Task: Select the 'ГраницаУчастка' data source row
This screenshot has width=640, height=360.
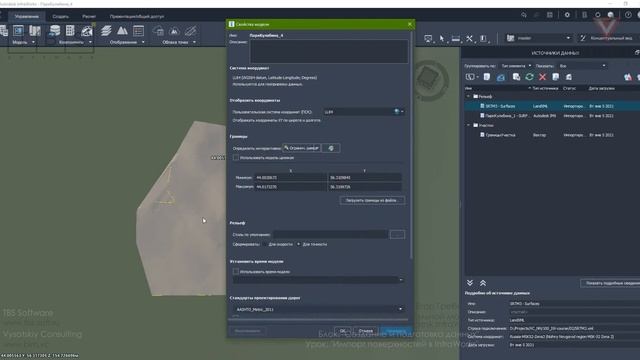Action: click(553, 135)
